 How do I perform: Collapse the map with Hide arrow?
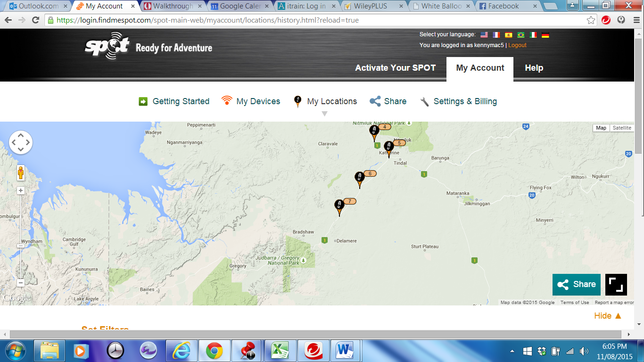pos(608,316)
